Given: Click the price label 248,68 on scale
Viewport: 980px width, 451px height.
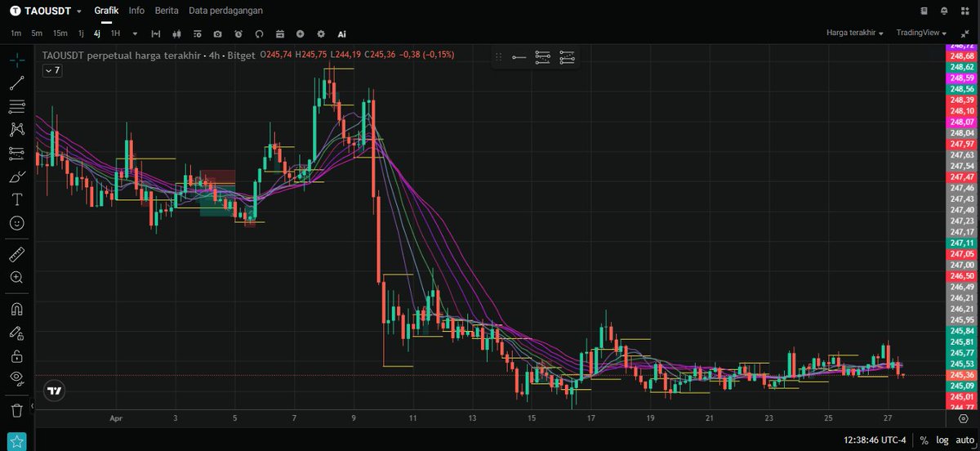Looking at the screenshot, I should [x=962, y=56].
